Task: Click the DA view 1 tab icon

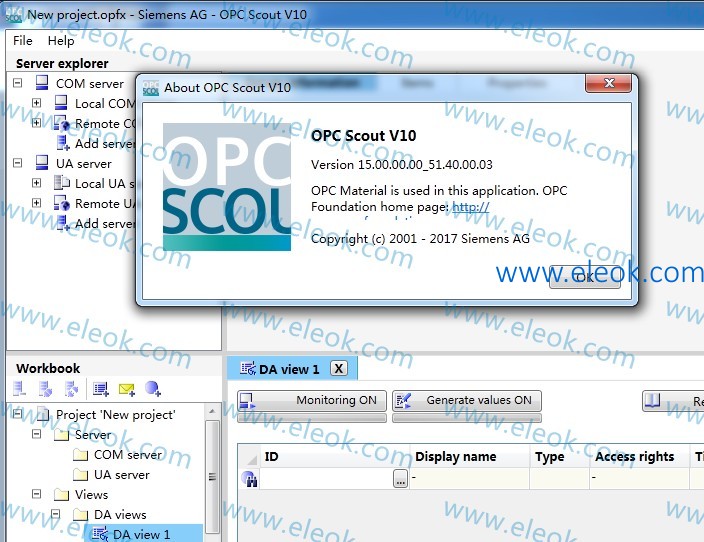Action: (247, 369)
